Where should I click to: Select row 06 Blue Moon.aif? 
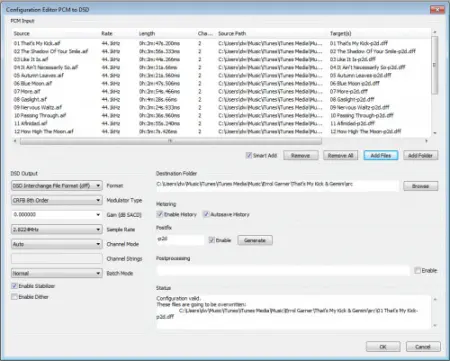point(221,83)
